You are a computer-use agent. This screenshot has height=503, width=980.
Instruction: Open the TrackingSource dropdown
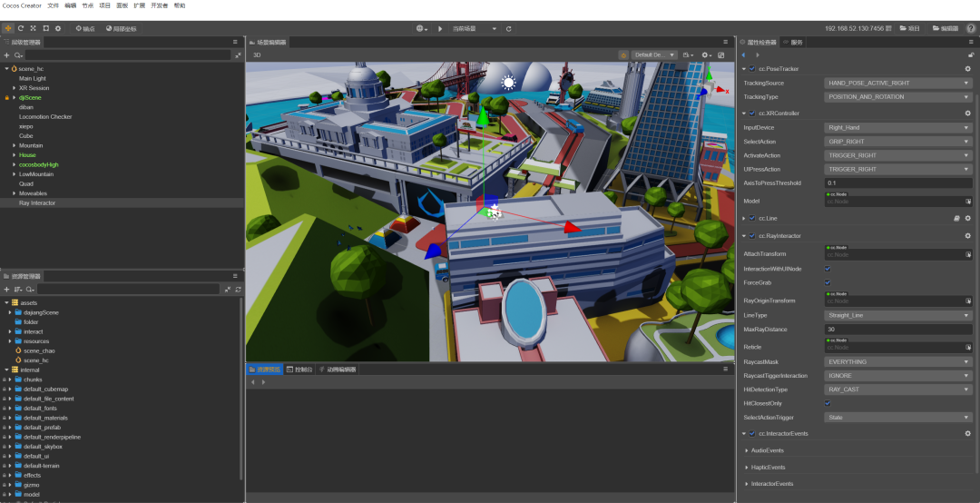[897, 83]
